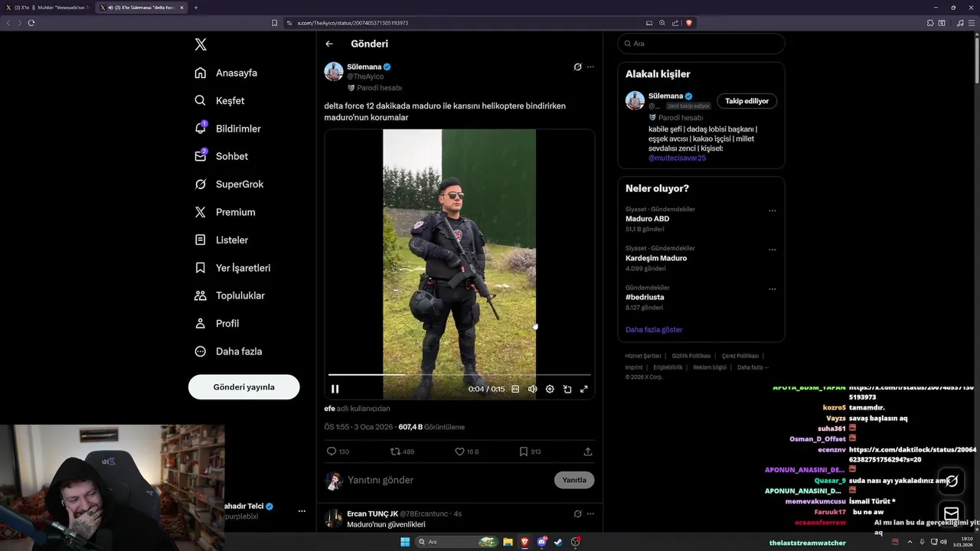Viewport: 980px width, 551px height.
Task: Open Topluluklar communities
Action: tap(230, 295)
